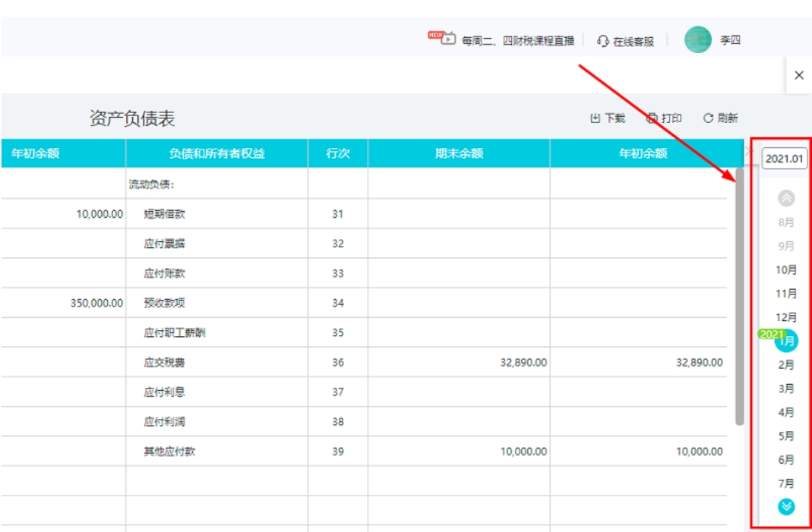Click the 应付职工薪酬 row label
The height and width of the screenshot is (532, 812).
click(175, 332)
